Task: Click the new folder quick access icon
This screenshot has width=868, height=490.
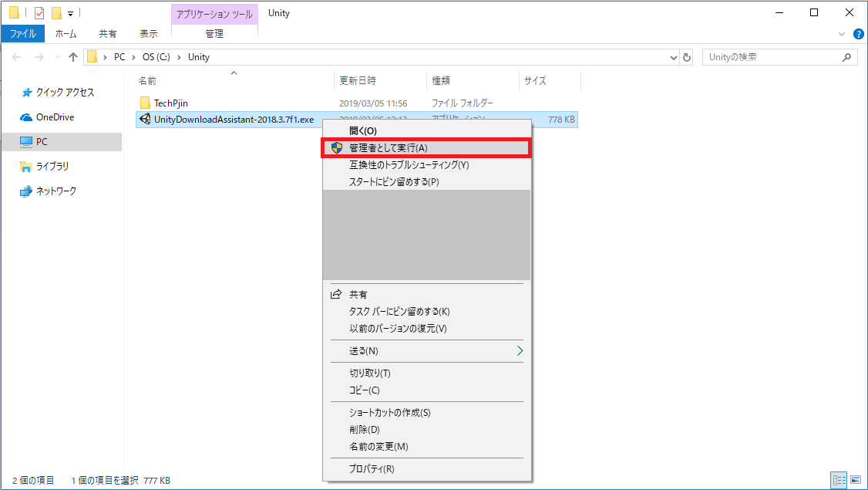Action: [x=56, y=13]
